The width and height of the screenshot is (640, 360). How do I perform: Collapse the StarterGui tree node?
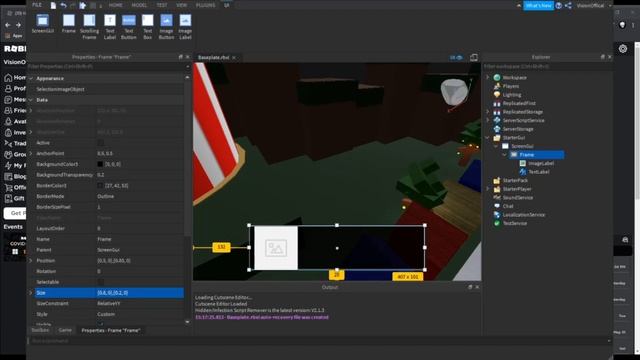click(x=487, y=138)
